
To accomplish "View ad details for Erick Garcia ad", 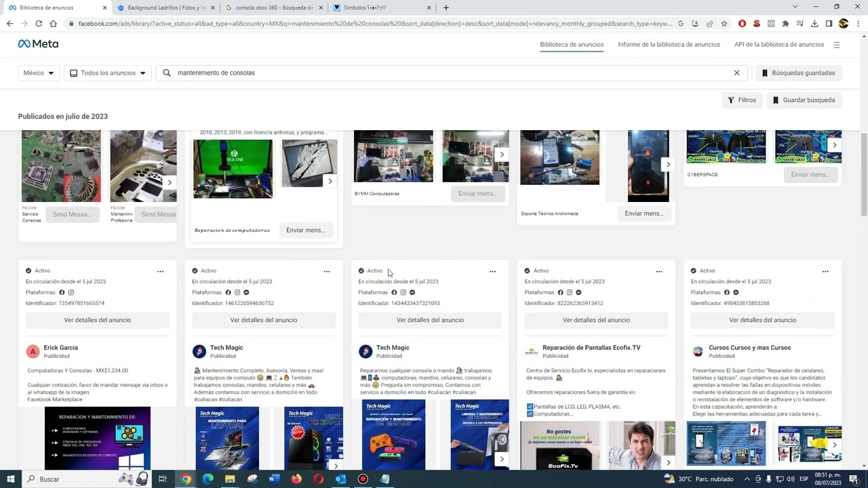I will (98, 320).
